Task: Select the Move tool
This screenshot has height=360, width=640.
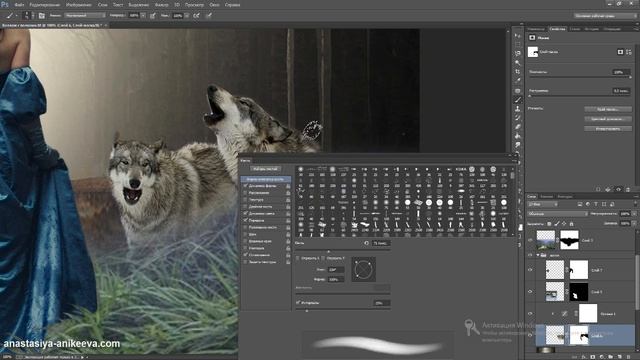Action: [518, 36]
